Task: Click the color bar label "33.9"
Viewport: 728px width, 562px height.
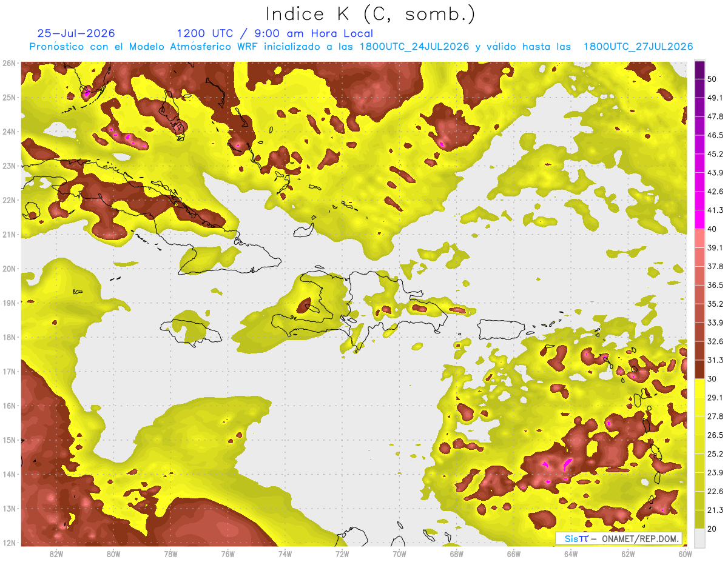Action: pyautogui.click(x=715, y=323)
